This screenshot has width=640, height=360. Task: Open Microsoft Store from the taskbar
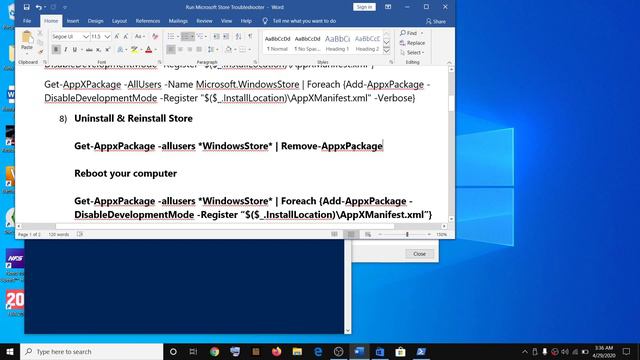tap(400, 351)
